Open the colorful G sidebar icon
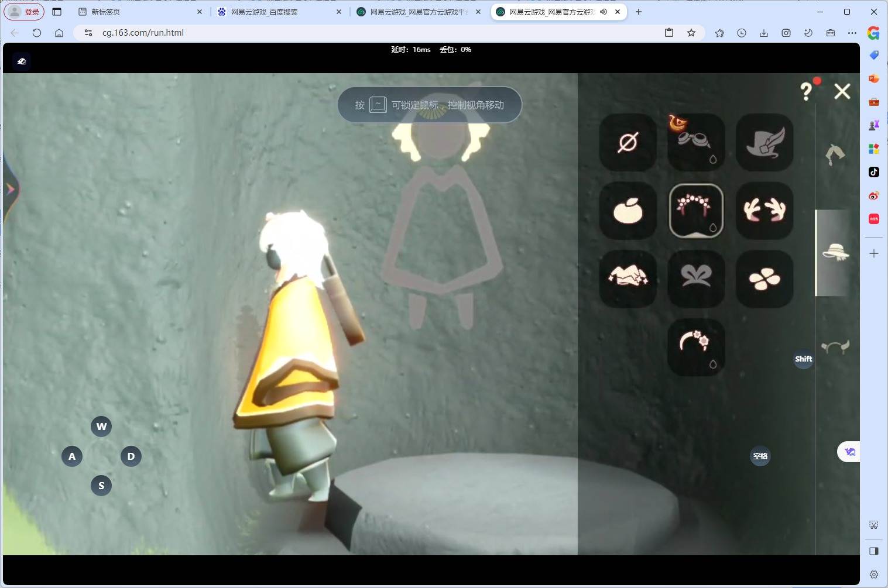Screen dimensions: 888x588 click(873, 33)
